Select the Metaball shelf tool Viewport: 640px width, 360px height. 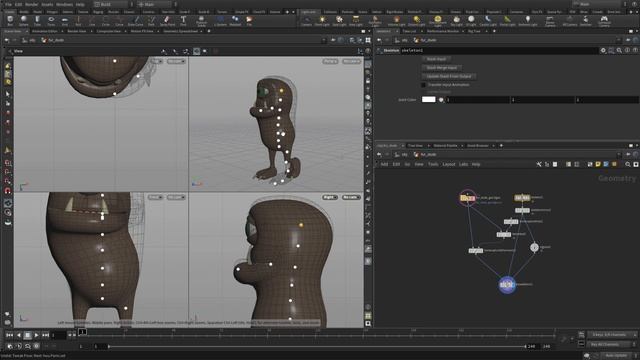[235, 21]
